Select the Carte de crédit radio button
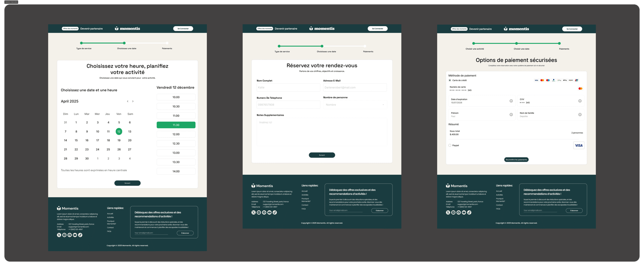Screen dimensions: 644x266 coord(450,80)
